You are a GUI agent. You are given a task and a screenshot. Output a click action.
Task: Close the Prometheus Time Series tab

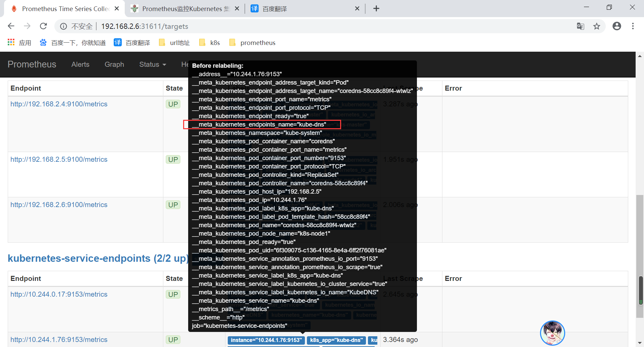point(117,8)
